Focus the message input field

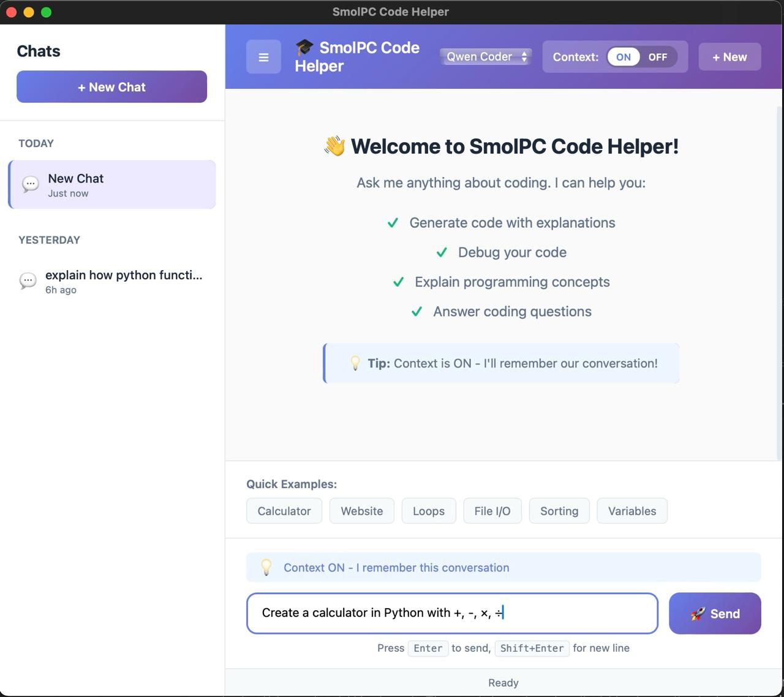(452, 613)
